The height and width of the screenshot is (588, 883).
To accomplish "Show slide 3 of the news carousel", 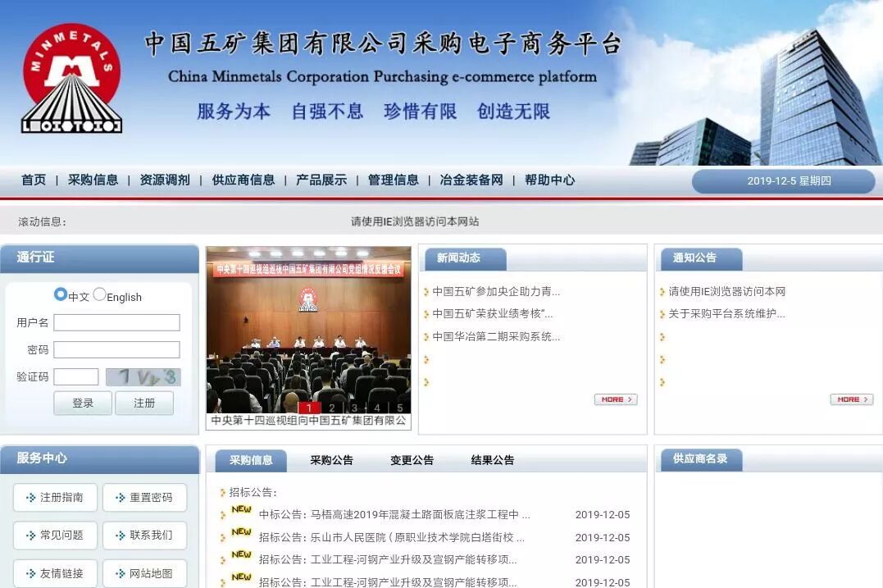I will click(x=354, y=408).
